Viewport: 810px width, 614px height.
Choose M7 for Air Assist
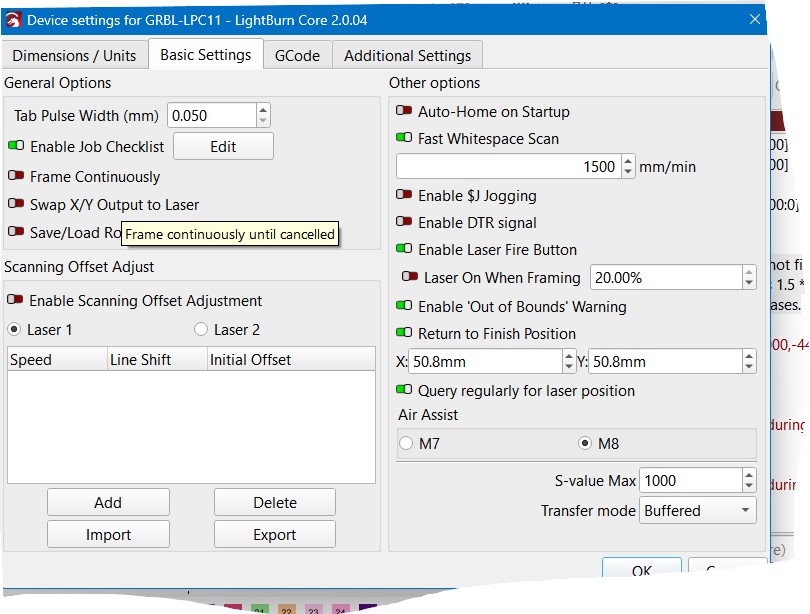(406, 443)
